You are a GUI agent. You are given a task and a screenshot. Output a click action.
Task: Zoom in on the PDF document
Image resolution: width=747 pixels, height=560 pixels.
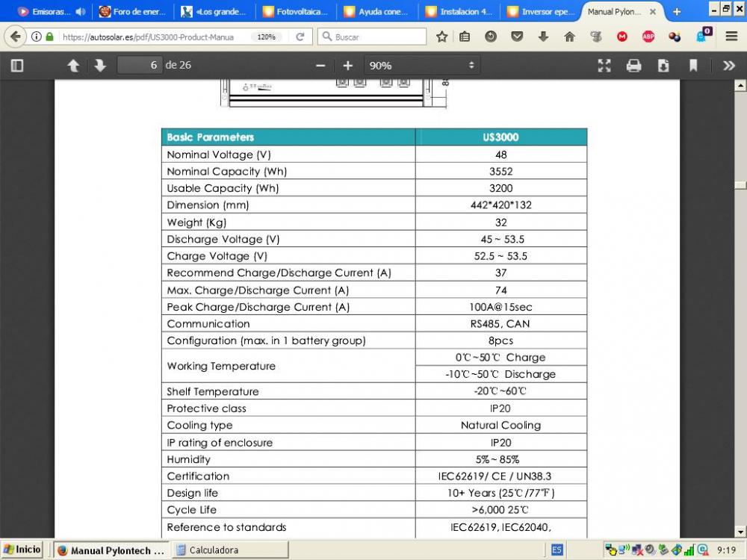(348, 66)
